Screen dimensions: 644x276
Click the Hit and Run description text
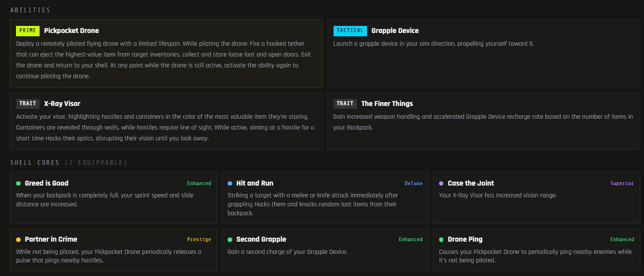tap(313, 204)
